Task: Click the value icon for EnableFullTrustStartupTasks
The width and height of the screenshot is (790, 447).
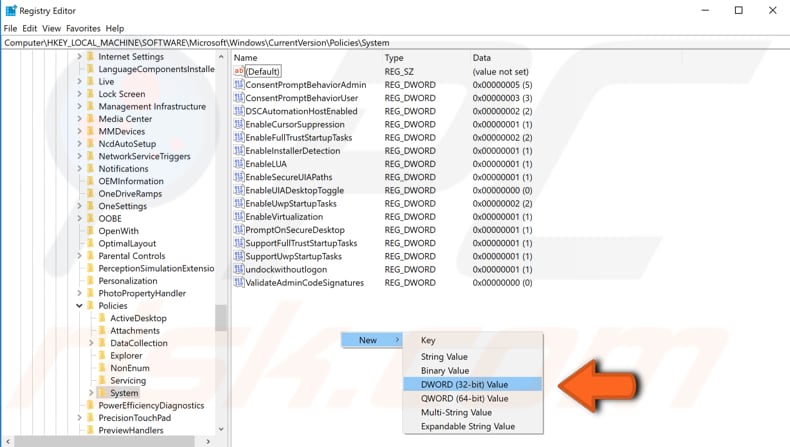Action: coord(239,137)
